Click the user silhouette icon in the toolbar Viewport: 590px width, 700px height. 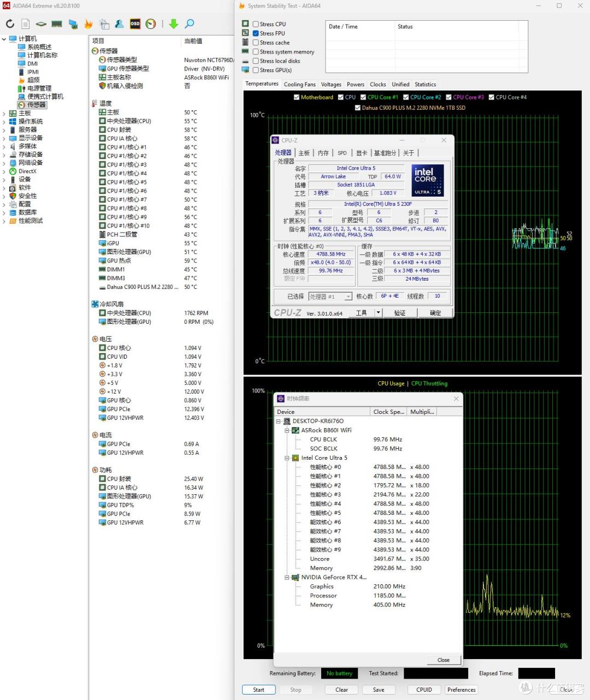tap(120, 24)
